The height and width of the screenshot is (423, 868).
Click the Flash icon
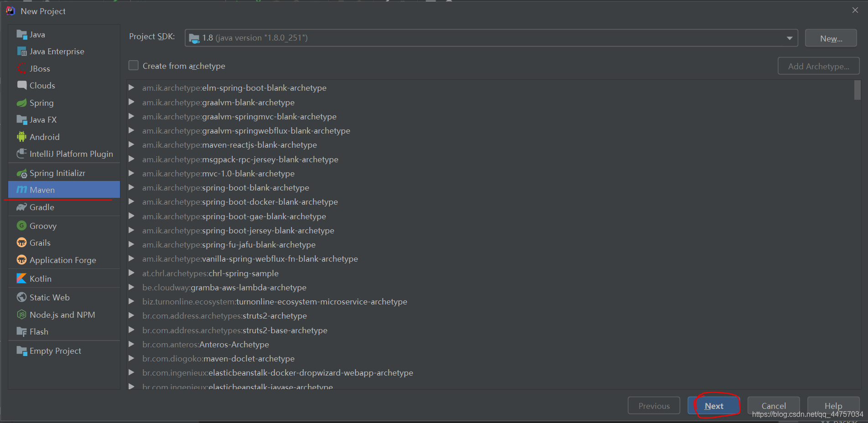21,332
